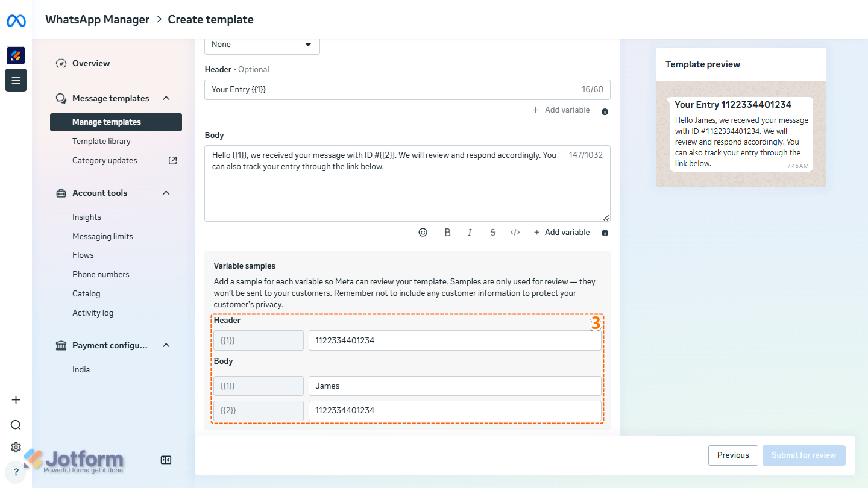868x488 pixels.
Task: Open the None dropdown
Action: (x=262, y=45)
